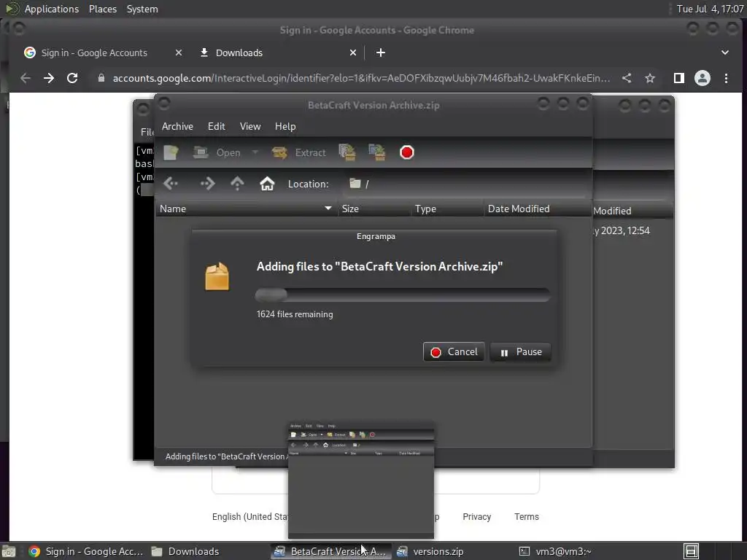This screenshot has height=560, width=747.
Task: Click the up one level arrow
Action: click(237, 184)
